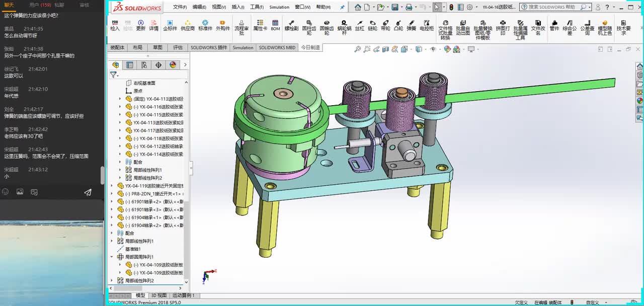The height and width of the screenshot is (306, 644).
Task: Open the 插入(I) menu
Action: [238, 7]
